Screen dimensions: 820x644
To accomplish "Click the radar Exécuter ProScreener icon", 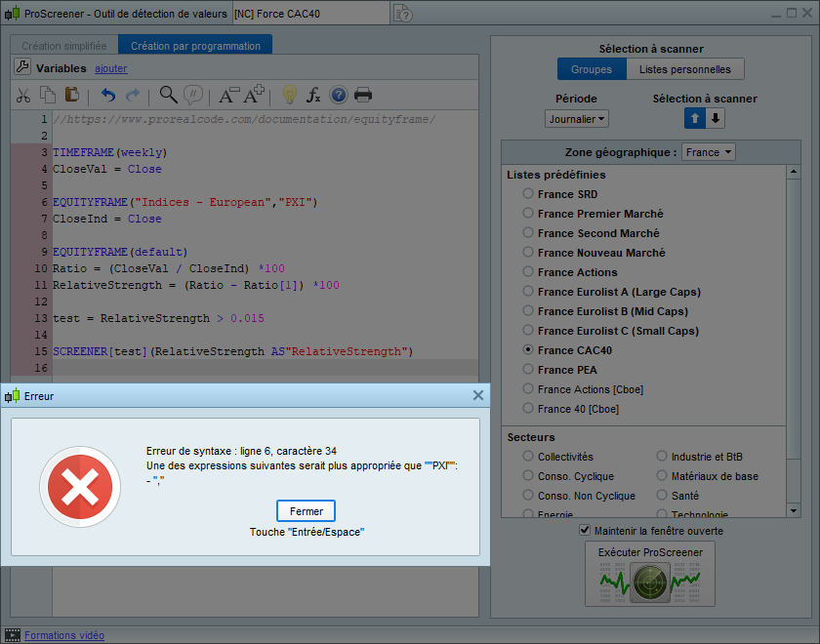I will (650, 582).
